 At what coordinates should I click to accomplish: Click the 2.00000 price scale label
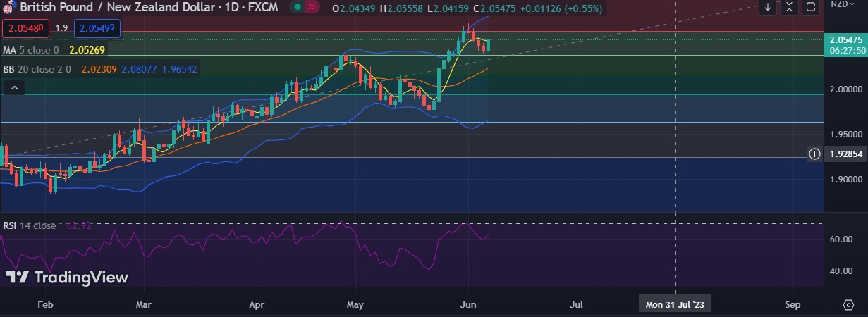847,89
